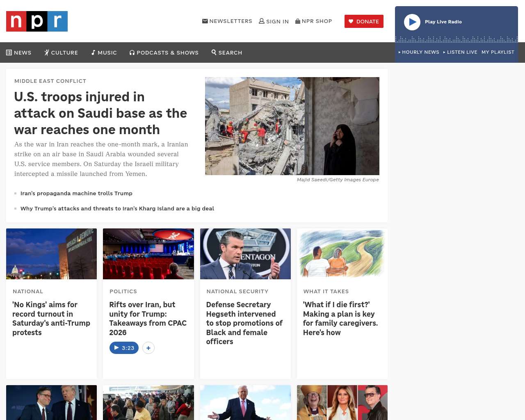Viewport: 525px width, 420px height.
Task: Expand Hourly News in the player
Action: (x=419, y=52)
